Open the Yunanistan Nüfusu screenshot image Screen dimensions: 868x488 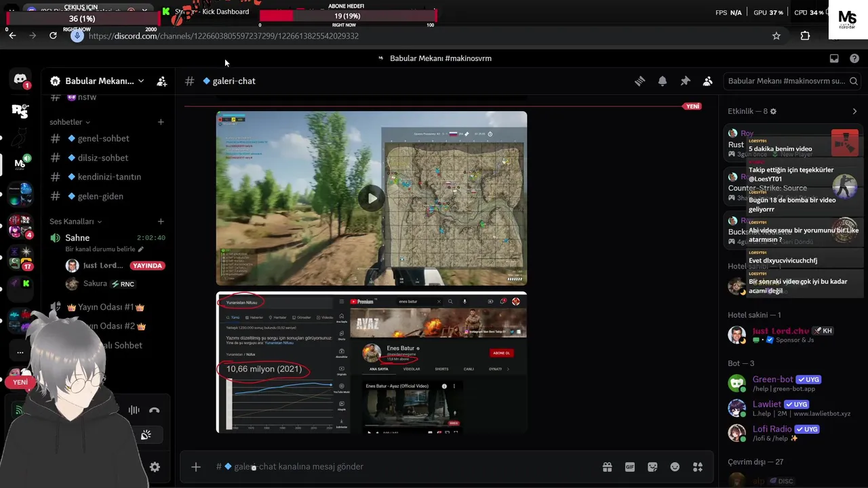point(371,363)
